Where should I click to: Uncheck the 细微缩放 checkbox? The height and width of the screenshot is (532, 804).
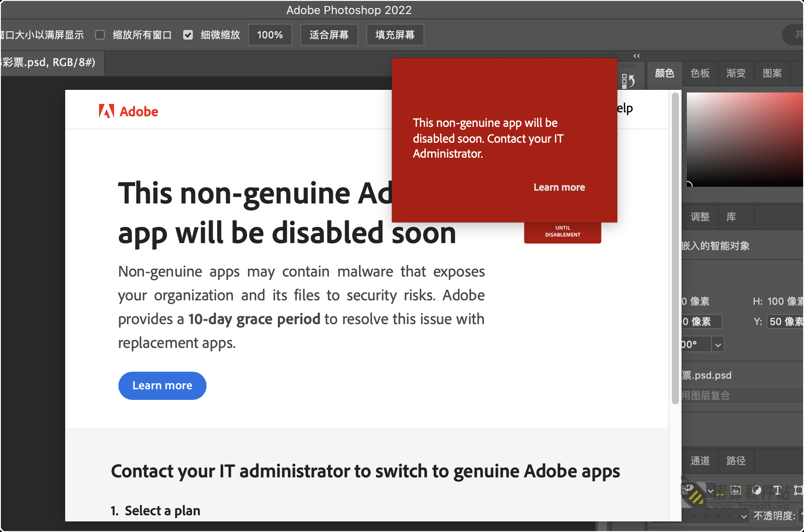coord(188,35)
